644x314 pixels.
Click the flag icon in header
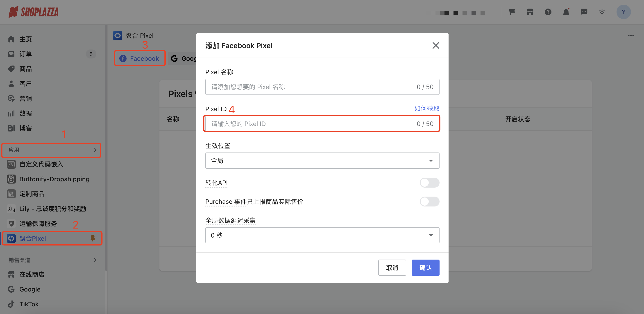pos(512,12)
